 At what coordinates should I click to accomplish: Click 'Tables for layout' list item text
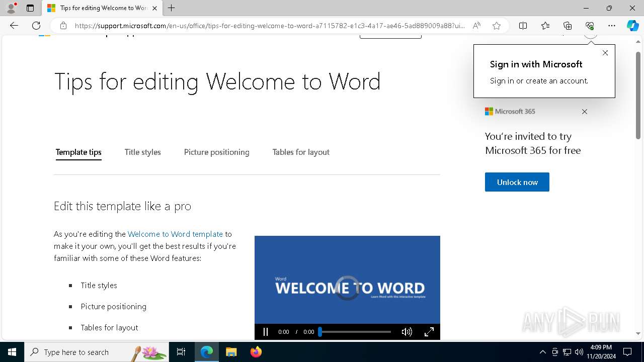[x=109, y=327]
